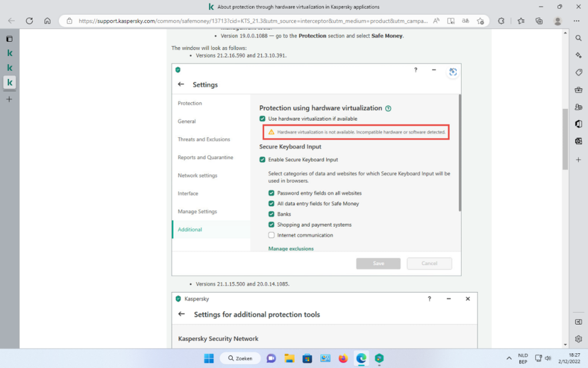Click back arrow in additional protection tools window
This screenshot has width=588, height=368.
click(x=182, y=314)
